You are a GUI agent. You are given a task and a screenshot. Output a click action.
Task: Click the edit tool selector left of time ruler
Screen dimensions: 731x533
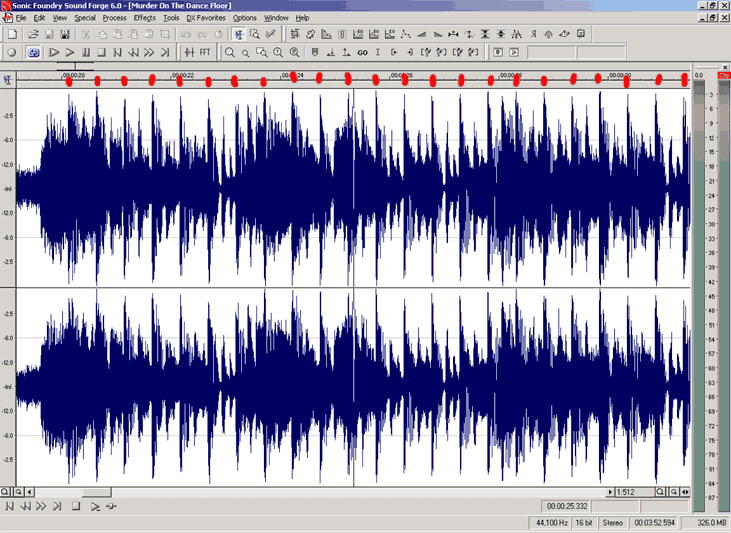coord(7,80)
